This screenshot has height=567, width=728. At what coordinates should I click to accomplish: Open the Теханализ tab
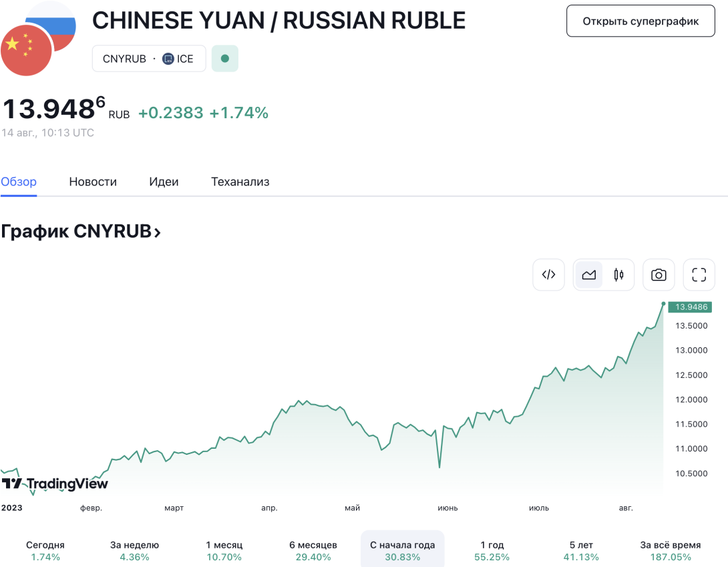click(240, 182)
